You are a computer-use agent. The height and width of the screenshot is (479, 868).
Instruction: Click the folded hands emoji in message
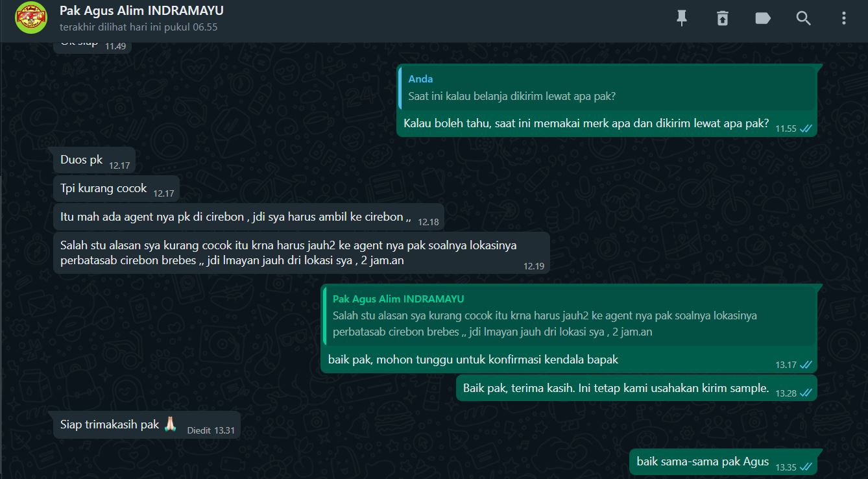pos(170,424)
